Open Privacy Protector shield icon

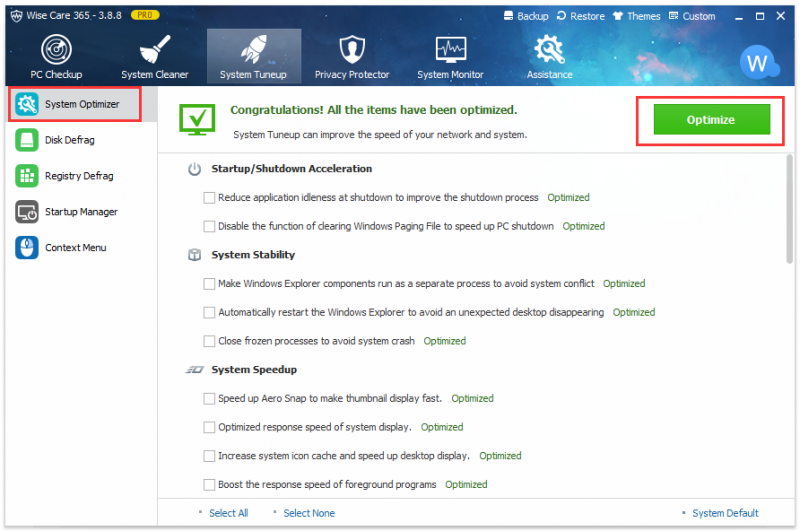[352, 49]
